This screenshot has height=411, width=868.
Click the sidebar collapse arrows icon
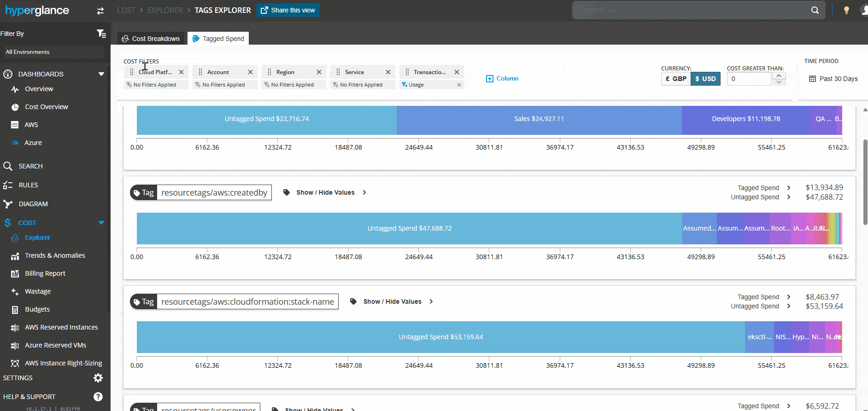(100, 11)
